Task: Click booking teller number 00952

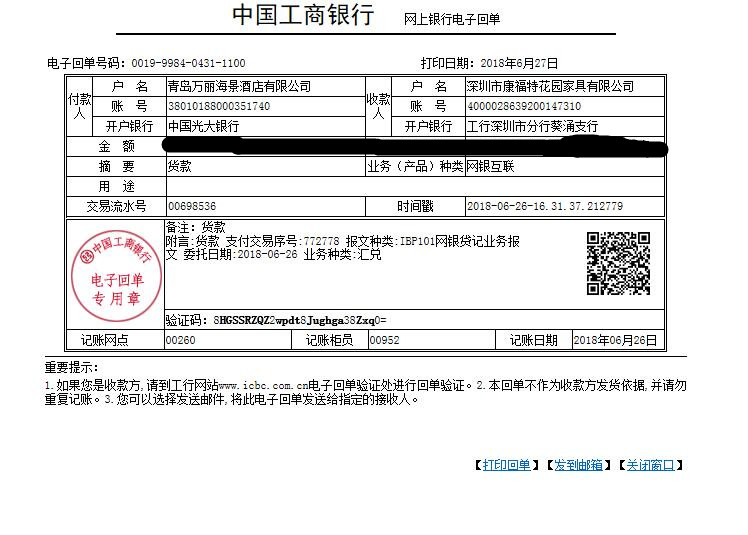Action: (x=384, y=340)
